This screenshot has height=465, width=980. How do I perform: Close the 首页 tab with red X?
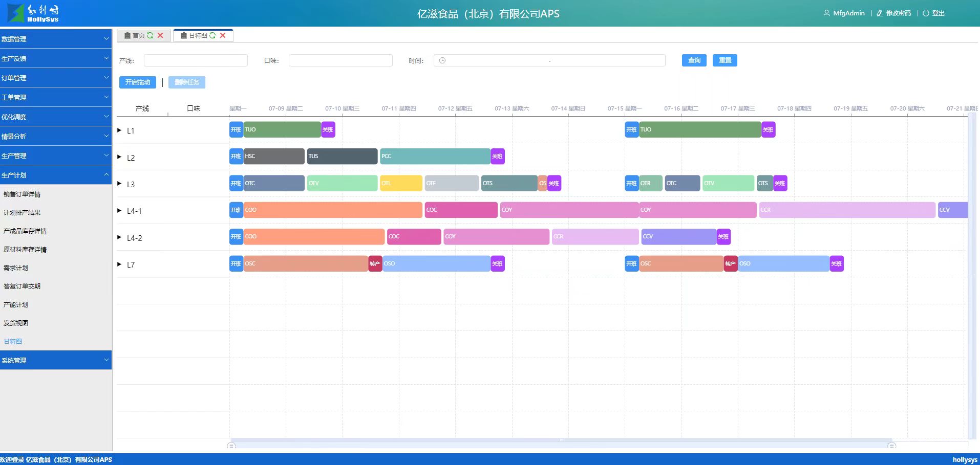160,35
